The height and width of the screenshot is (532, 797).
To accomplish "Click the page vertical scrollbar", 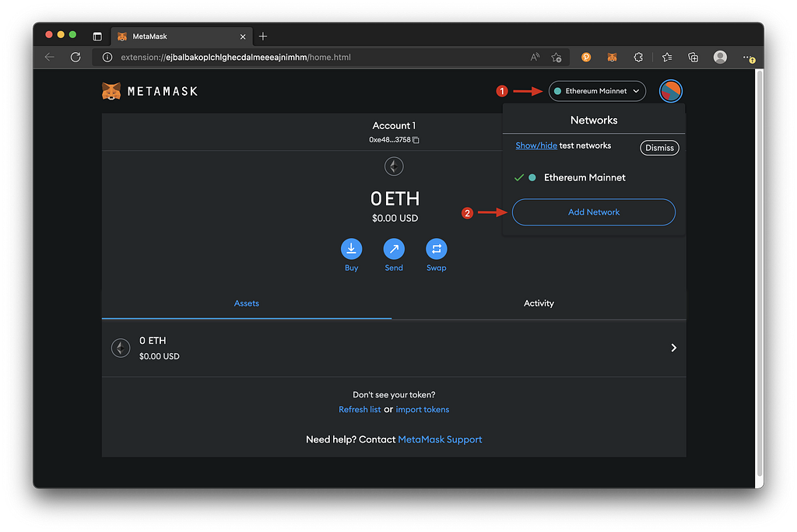I will pyautogui.click(x=760, y=275).
